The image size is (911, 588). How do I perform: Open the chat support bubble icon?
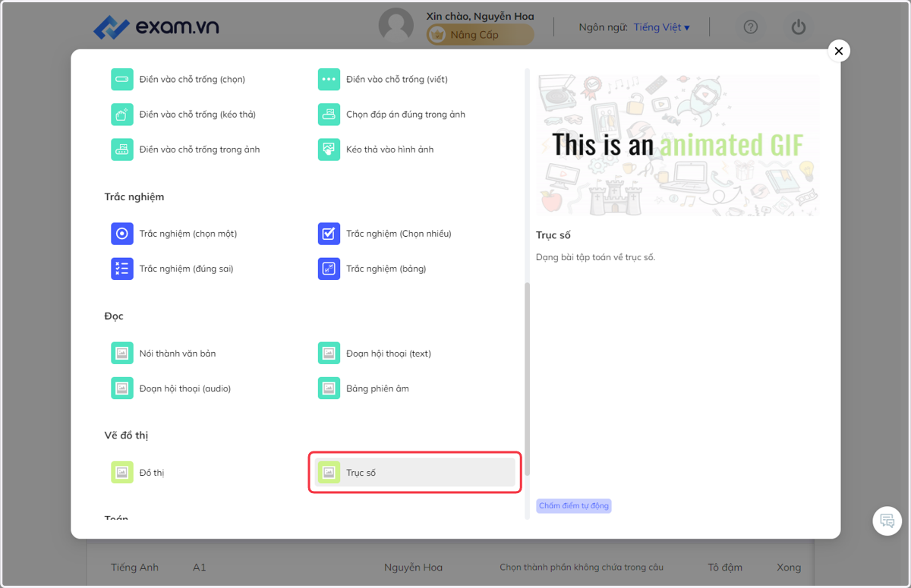pos(887,520)
